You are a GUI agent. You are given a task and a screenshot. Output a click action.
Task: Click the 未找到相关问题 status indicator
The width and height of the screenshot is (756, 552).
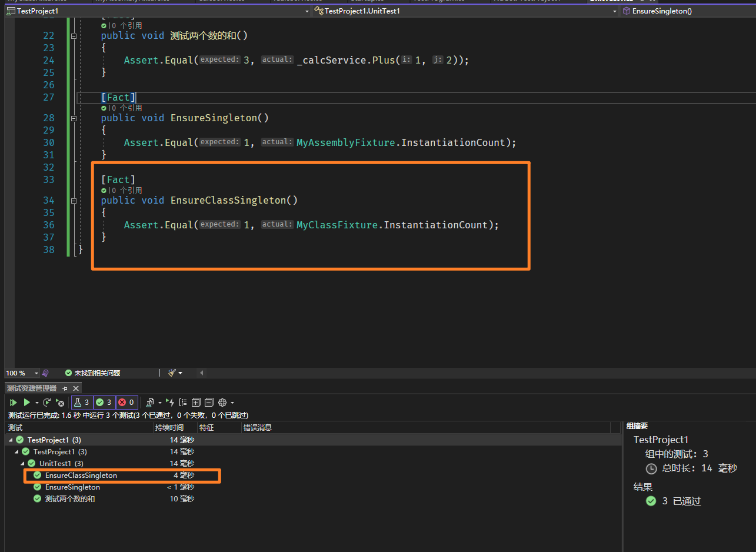tap(92, 373)
